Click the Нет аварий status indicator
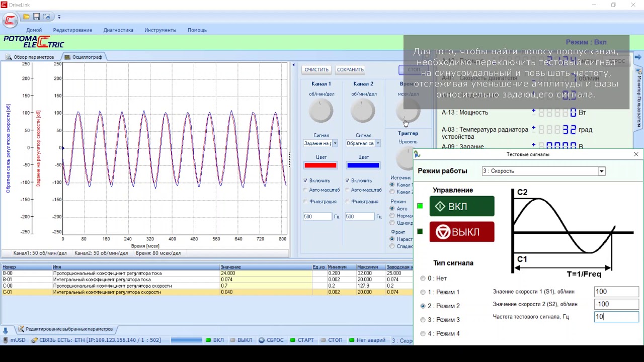The width and height of the screenshot is (644, 362). point(367,340)
